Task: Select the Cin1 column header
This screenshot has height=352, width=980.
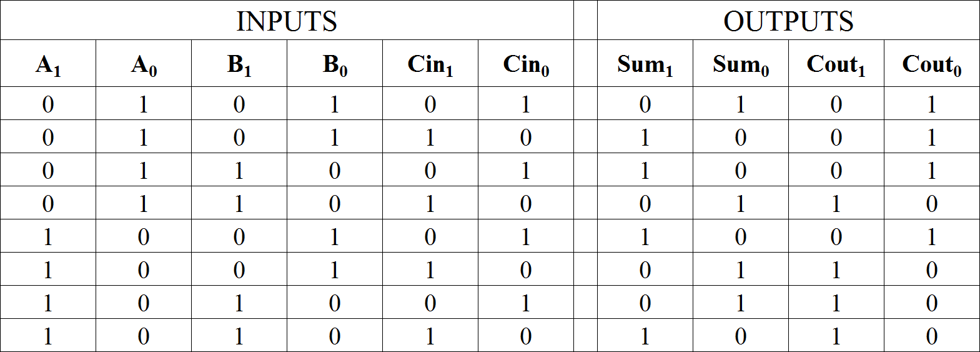Action: coord(430,64)
